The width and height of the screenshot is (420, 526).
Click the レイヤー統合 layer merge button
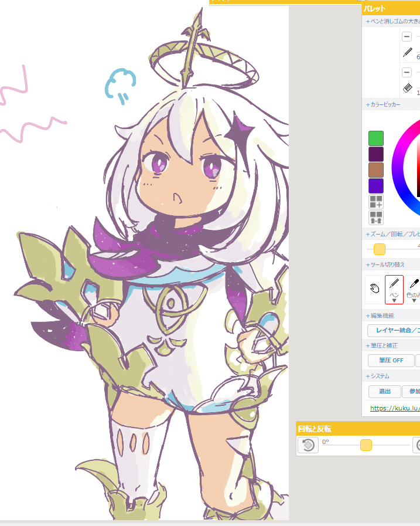(x=394, y=330)
